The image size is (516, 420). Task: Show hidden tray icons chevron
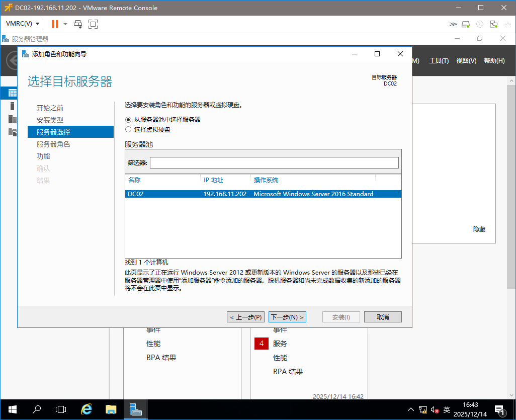coord(411,409)
